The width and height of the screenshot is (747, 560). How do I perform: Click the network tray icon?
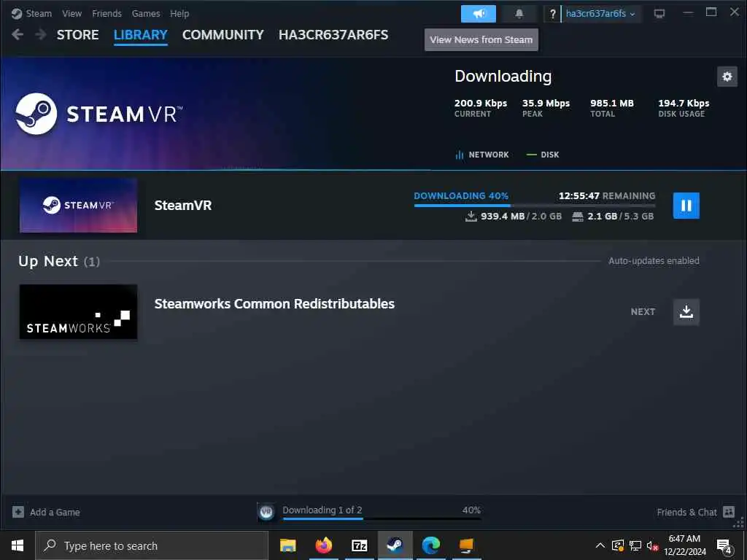pyautogui.click(x=635, y=545)
